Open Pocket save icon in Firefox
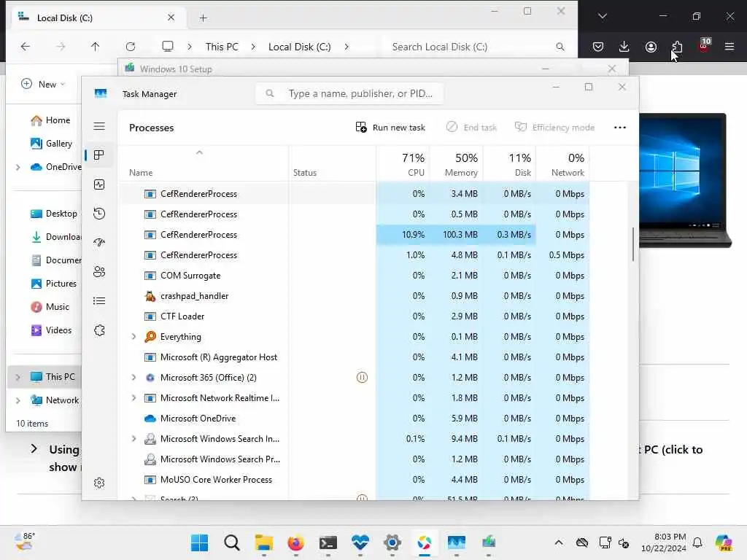This screenshot has height=560, width=747. 598,47
